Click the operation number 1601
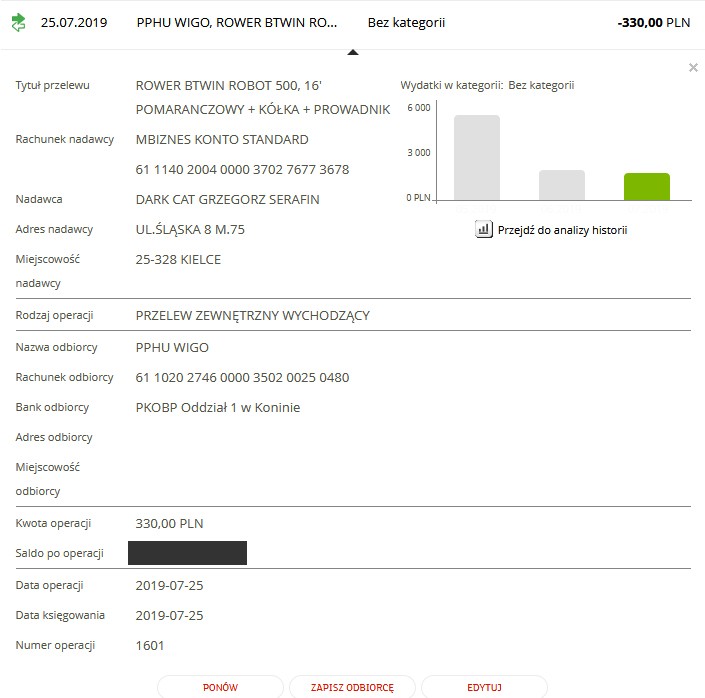Screen dimensions: 705x698 point(150,646)
